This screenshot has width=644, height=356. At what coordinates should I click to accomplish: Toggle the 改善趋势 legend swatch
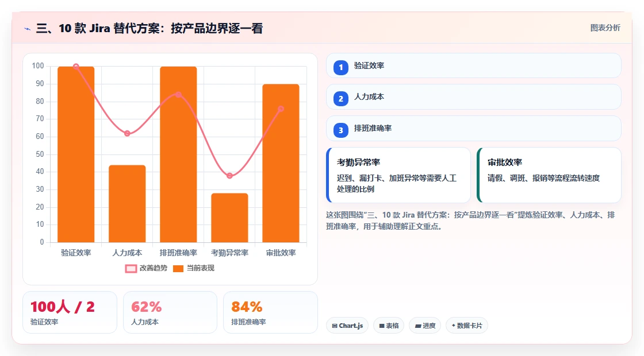[x=131, y=268]
